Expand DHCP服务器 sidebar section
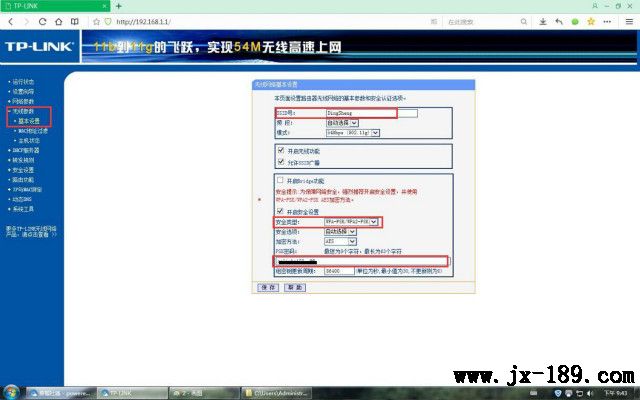 coord(26,150)
